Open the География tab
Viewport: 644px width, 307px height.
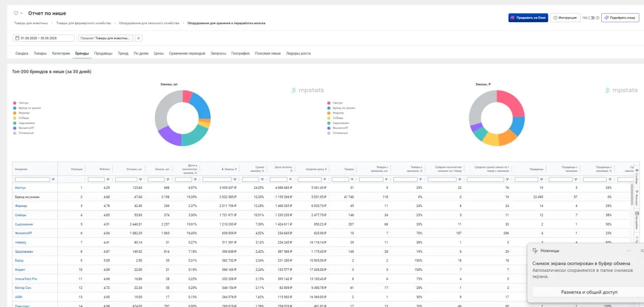pos(240,53)
